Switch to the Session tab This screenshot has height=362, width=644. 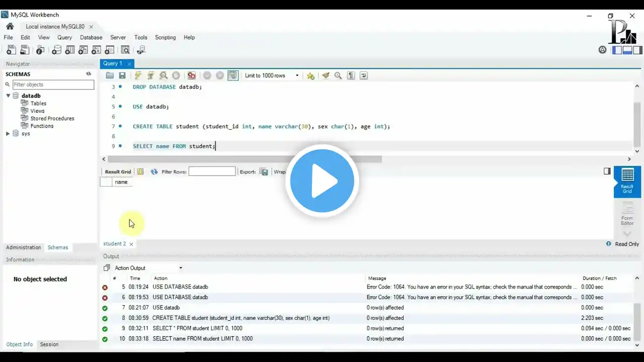click(x=49, y=344)
